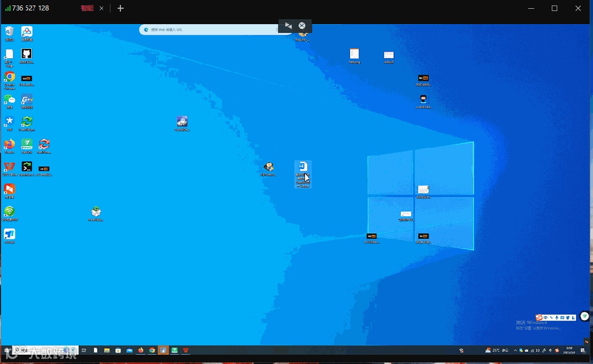Viewport: 593px width, 364px height.
Task: Open the FreeFileSync installer box icon
Action: click(x=96, y=214)
